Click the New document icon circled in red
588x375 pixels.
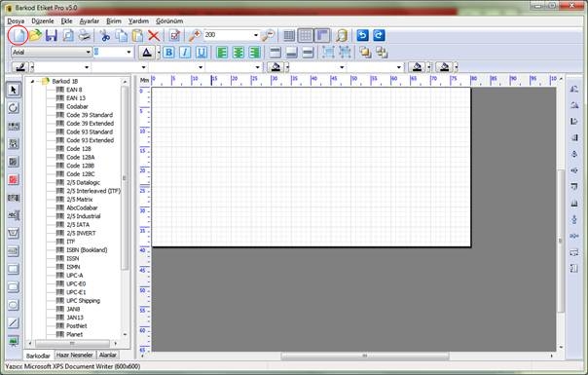pyautogui.click(x=18, y=36)
